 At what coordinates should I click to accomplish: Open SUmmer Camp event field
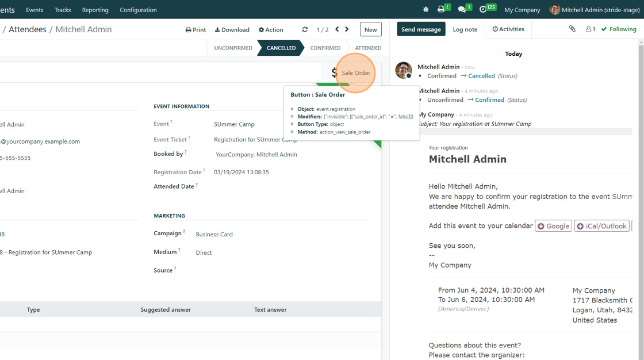point(234,124)
